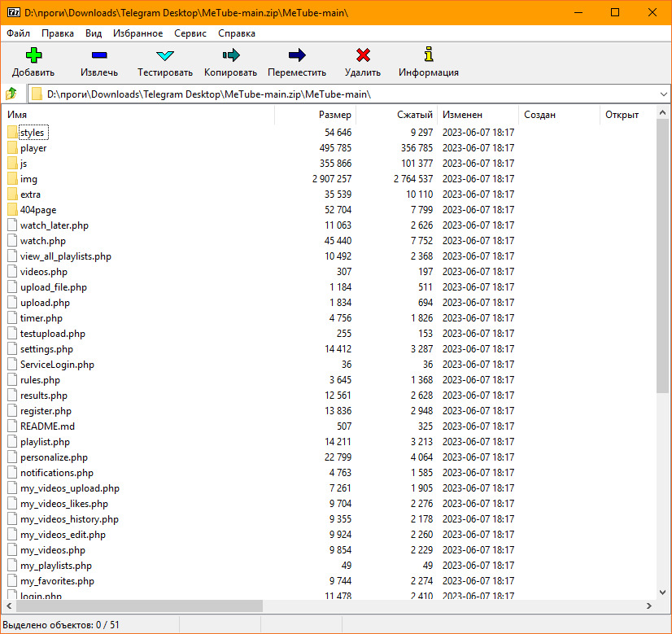The height and width of the screenshot is (634, 672).
Task: Sort by the Изменен column header
Action: pos(462,115)
